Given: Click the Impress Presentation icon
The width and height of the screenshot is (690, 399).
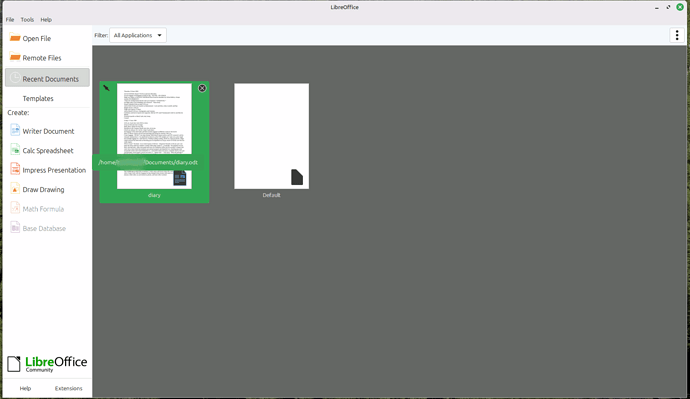Looking at the screenshot, I should coord(15,169).
